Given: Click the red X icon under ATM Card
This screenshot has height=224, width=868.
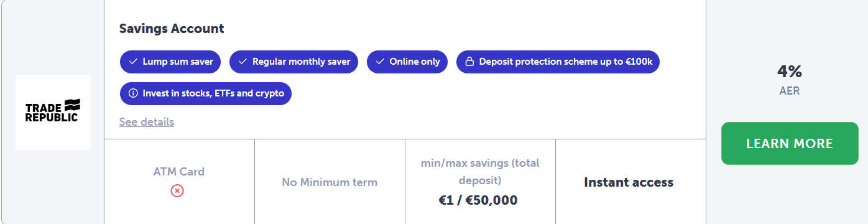Looking at the screenshot, I should (x=177, y=190).
